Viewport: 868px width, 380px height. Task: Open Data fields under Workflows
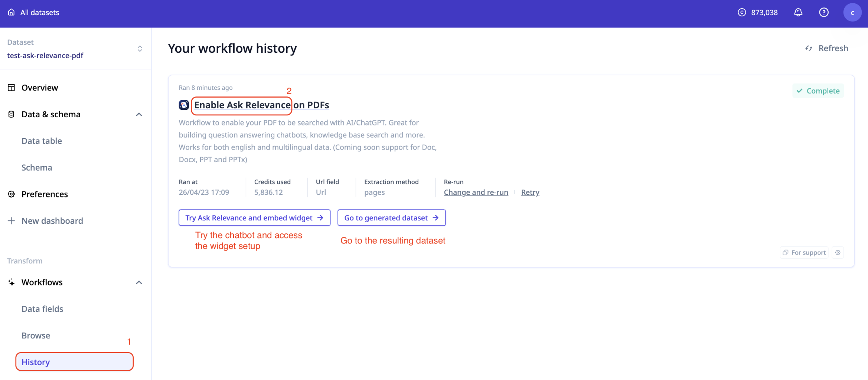click(42, 309)
